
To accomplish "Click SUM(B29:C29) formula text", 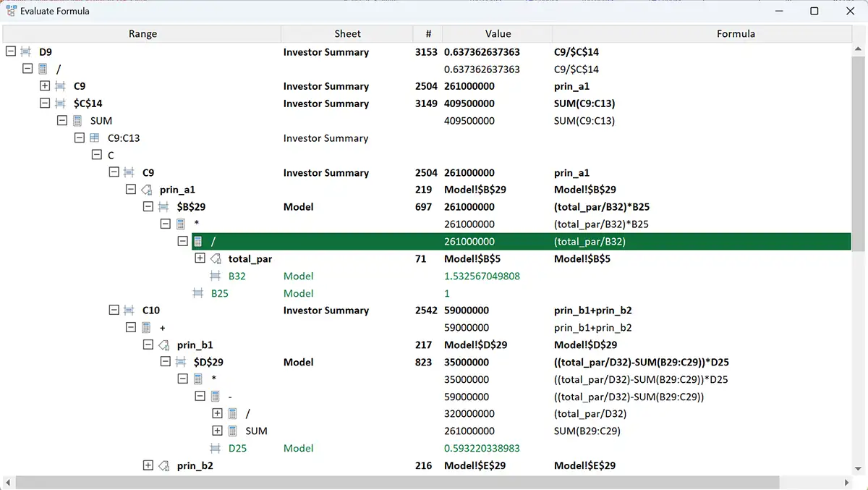I will coord(587,431).
